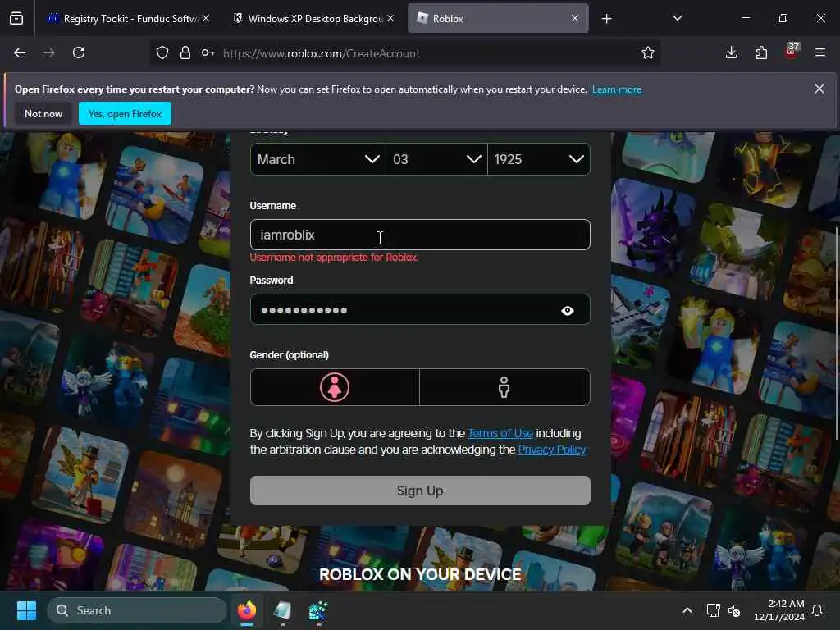Expand the 03 birth day dropdown

click(436, 160)
